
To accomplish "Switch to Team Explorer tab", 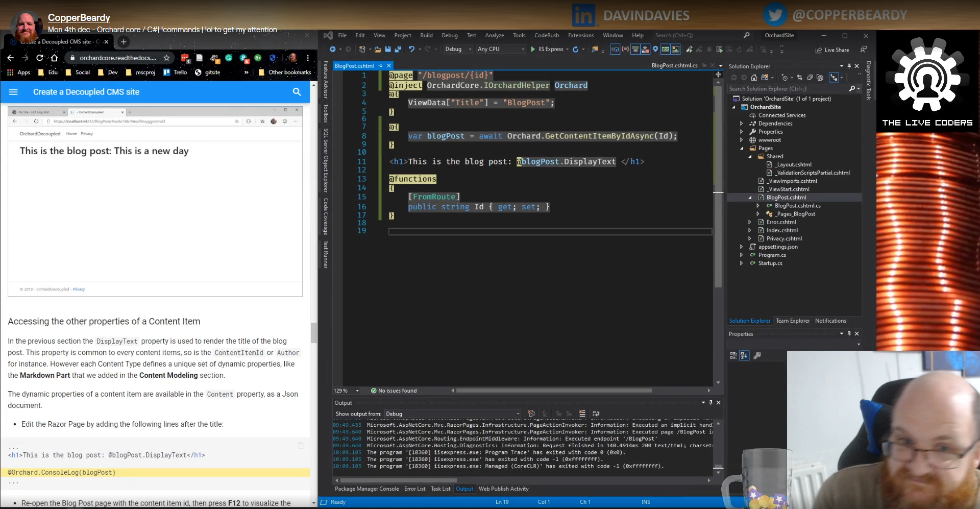I will pos(793,321).
